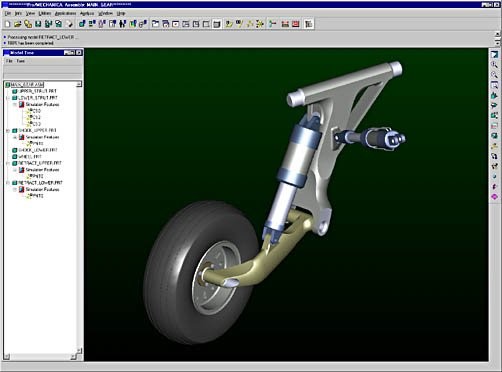
Task: Open the File menu in Model Tree window
Action: 9,61
